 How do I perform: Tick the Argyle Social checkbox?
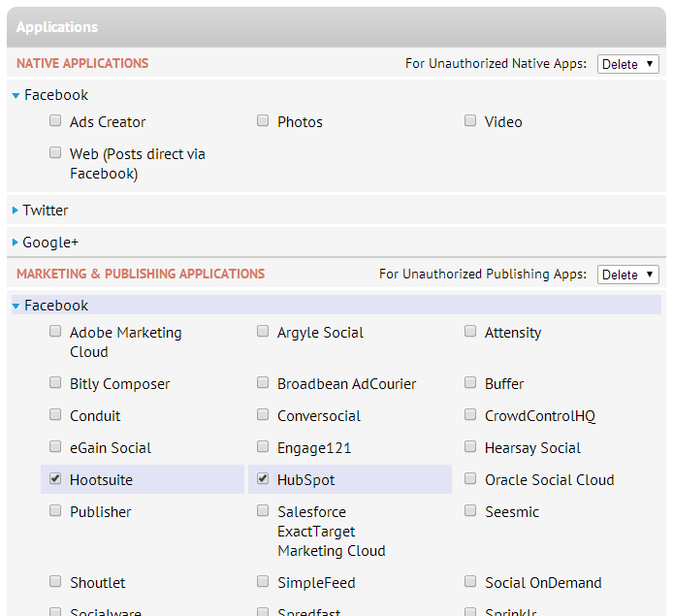point(263,331)
